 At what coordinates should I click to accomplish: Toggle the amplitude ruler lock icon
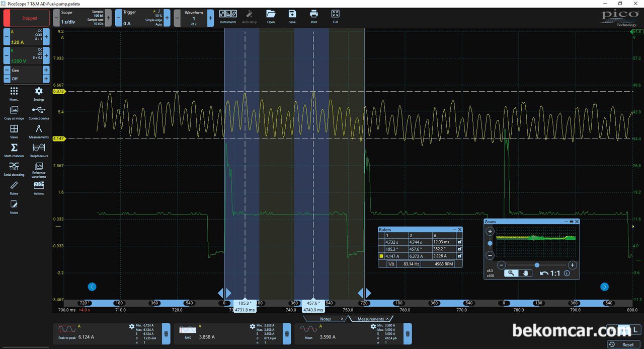tap(459, 256)
